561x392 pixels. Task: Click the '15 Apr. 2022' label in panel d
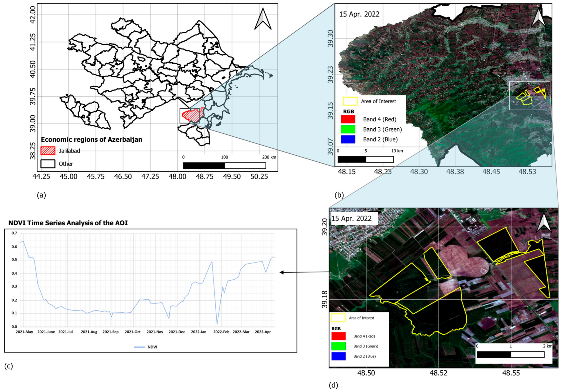click(352, 218)
